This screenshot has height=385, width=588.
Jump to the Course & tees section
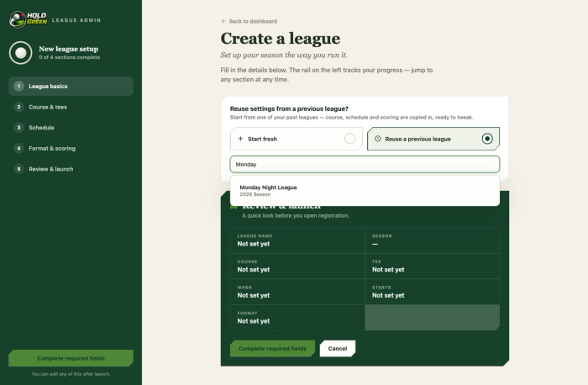[x=71, y=107]
